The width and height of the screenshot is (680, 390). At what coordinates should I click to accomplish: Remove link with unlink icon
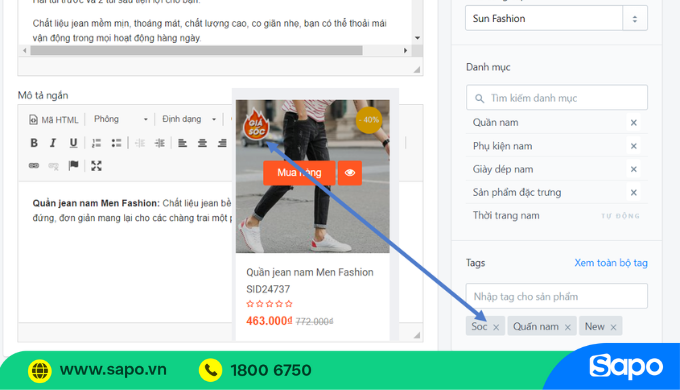tap(53, 166)
